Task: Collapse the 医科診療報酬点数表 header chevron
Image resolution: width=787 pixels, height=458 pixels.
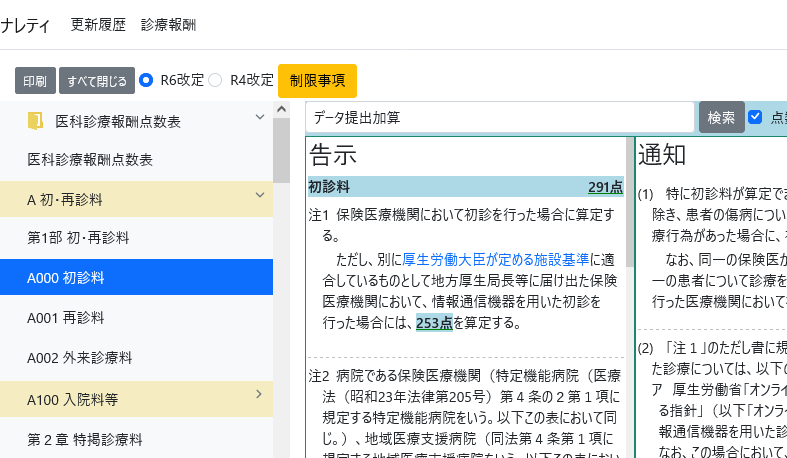Action: point(259,117)
